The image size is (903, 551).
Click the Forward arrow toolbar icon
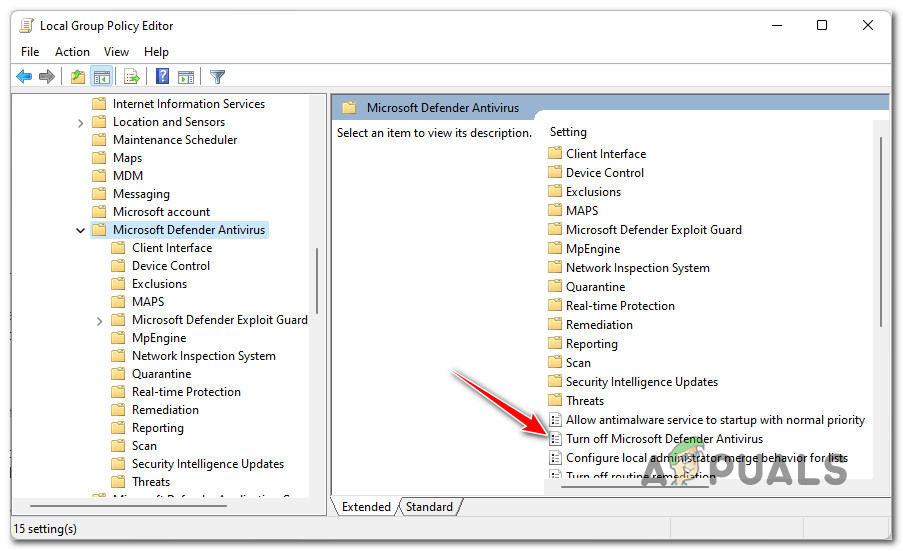tap(47, 76)
